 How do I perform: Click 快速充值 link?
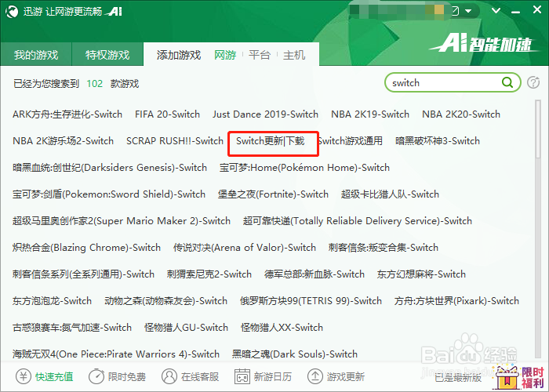54,376
